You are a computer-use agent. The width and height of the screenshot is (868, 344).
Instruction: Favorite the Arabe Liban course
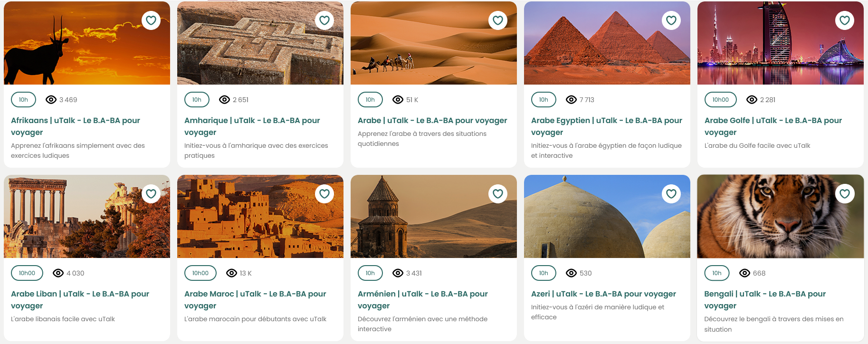151,194
